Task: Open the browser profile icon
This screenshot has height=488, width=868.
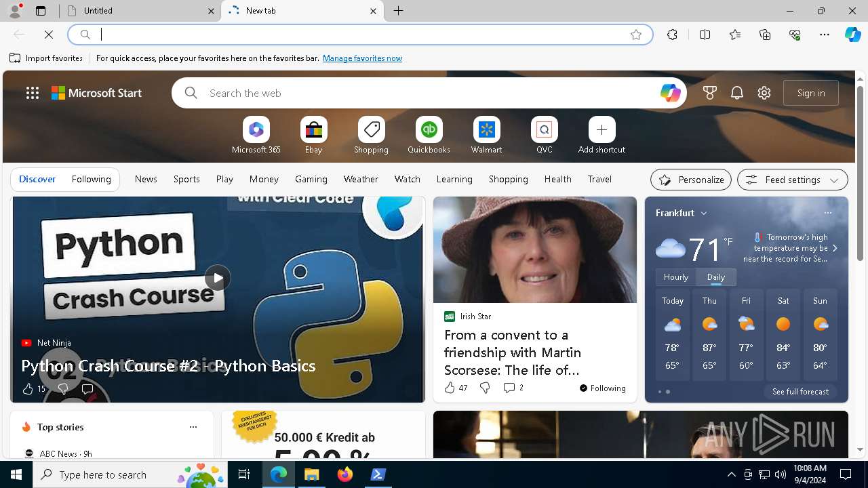Action: [15, 11]
